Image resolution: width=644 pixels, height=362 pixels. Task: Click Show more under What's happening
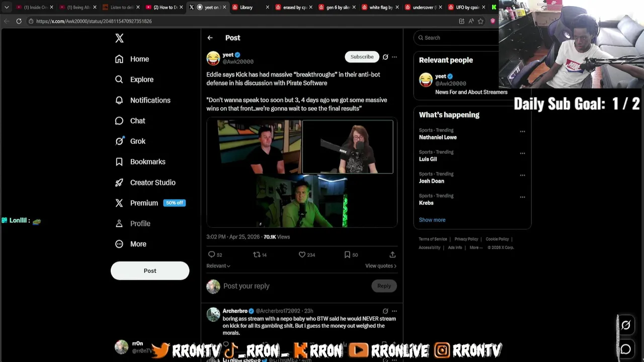pyautogui.click(x=432, y=220)
